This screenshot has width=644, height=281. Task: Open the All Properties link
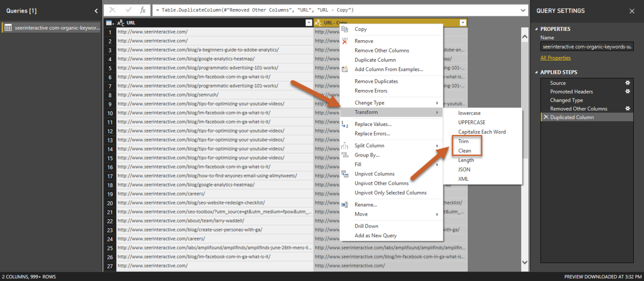pyautogui.click(x=555, y=58)
